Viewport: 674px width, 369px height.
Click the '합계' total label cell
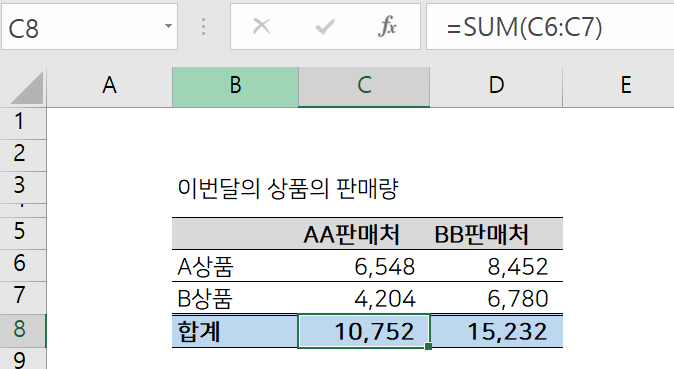click(x=235, y=331)
